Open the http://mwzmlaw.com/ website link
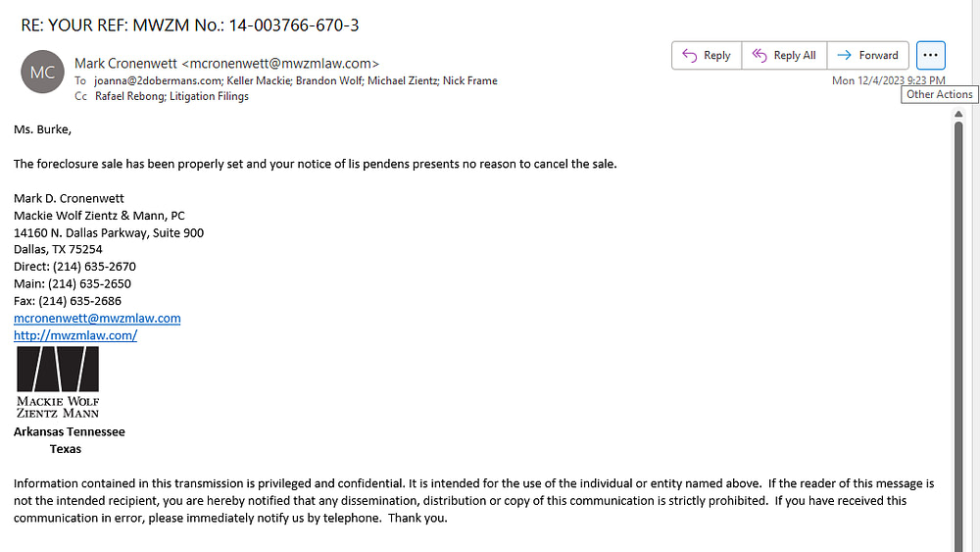980x552 pixels. 75,335
